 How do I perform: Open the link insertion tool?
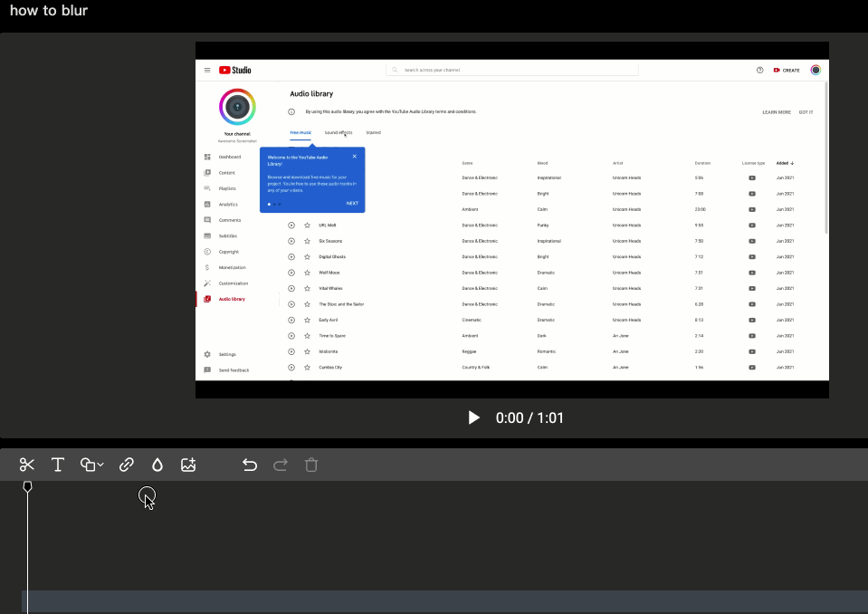click(x=126, y=465)
